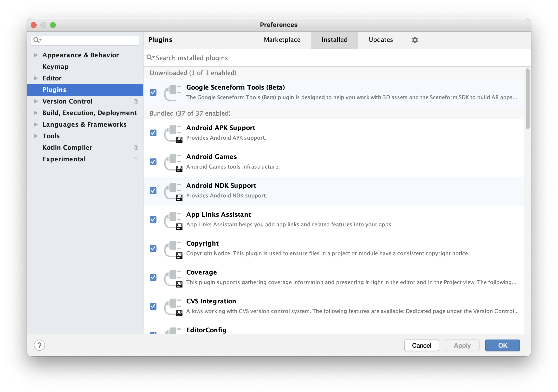Viewport: 558px width, 392px height.
Task: Open the Updates tab
Action: click(x=381, y=40)
